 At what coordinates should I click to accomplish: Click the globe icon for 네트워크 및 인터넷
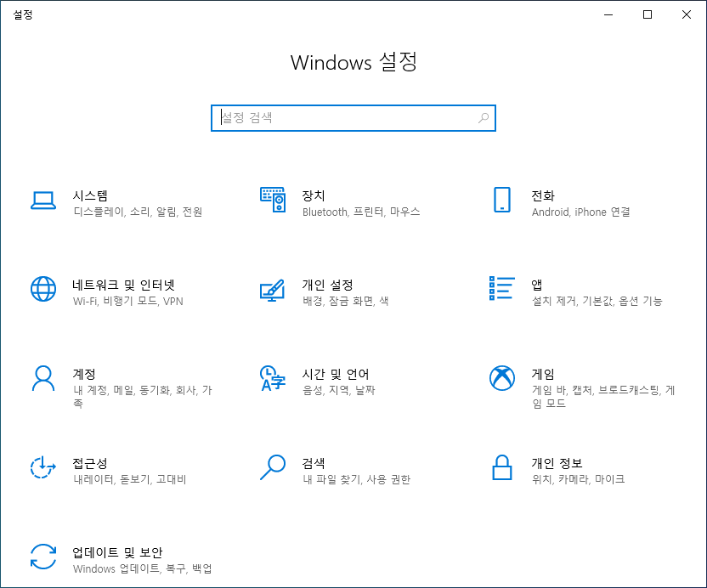coord(43,289)
